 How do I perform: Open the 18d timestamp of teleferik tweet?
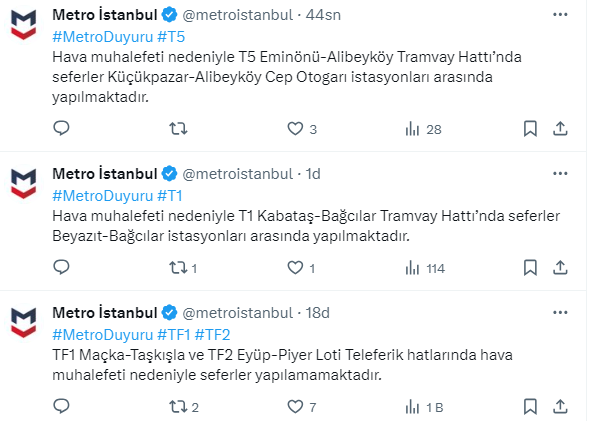click(317, 312)
